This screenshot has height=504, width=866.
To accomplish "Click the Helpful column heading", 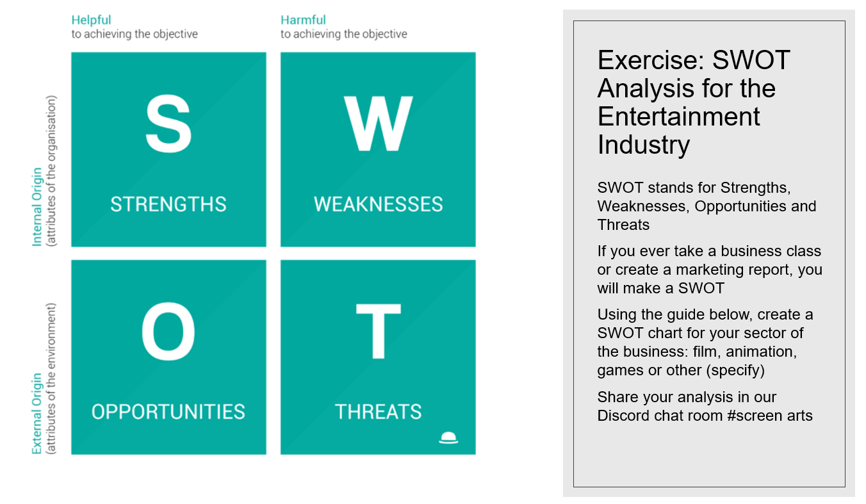I will pos(91,20).
